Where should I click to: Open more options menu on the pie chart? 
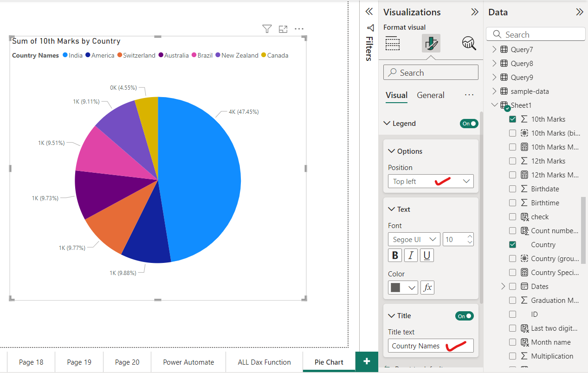299,29
